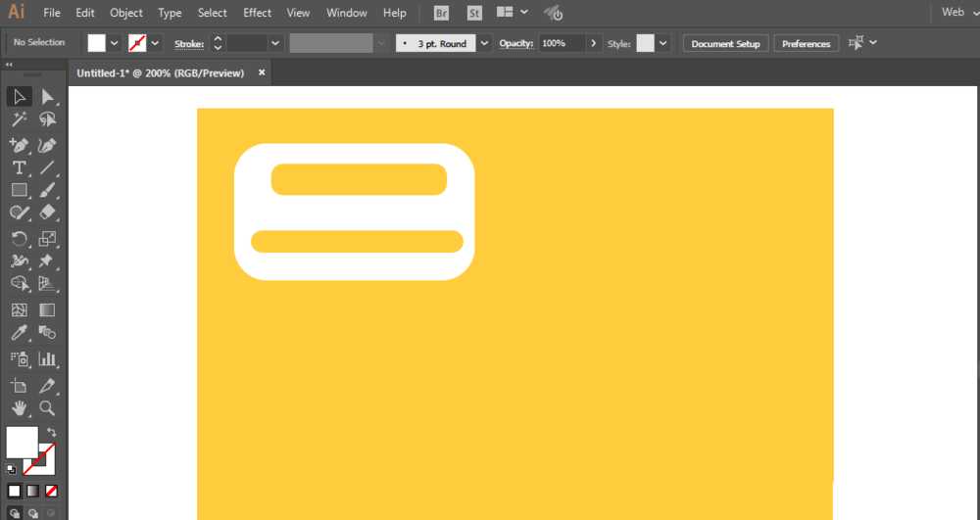Viewport: 980px width, 520px height.
Task: Select the Magic Wand tool
Action: point(19,119)
